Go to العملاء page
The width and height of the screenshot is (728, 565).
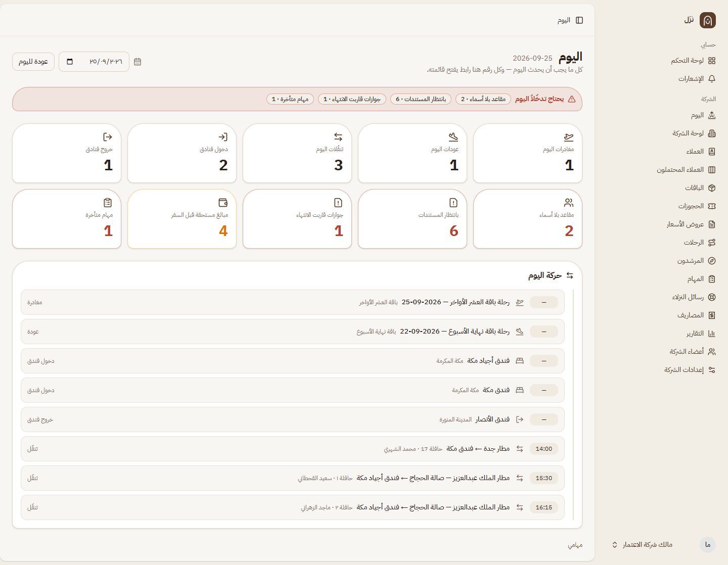click(x=701, y=152)
